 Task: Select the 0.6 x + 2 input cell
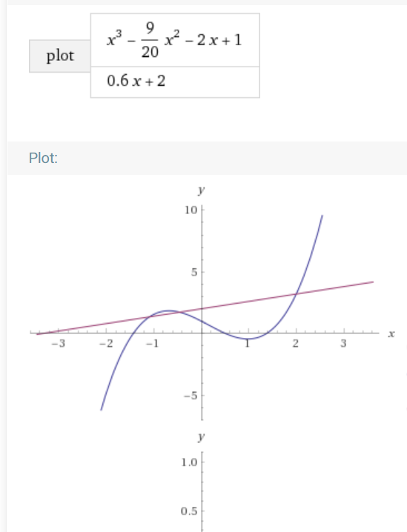[x=175, y=82]
